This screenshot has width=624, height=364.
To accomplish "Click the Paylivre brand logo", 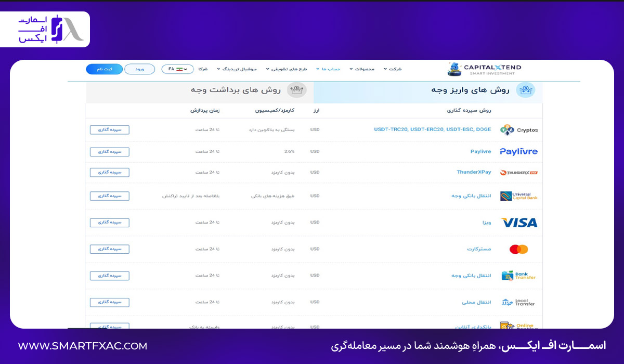I will click(518, 151).
